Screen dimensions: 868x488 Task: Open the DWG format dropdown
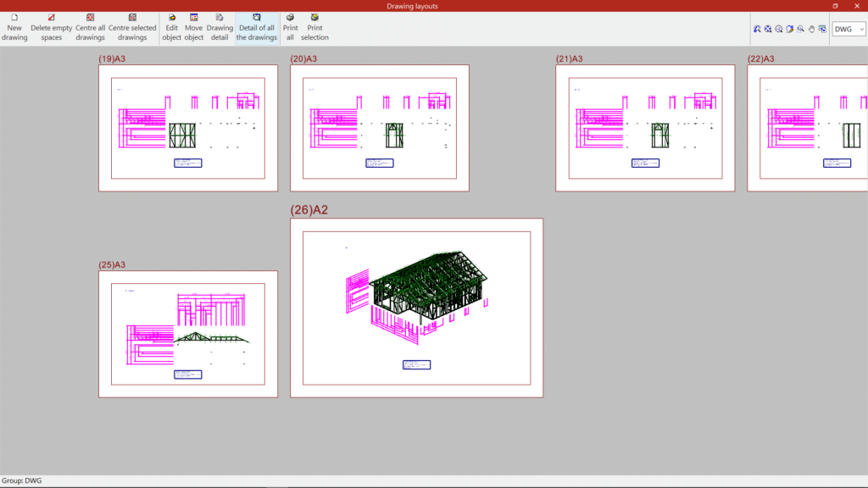coord(849,29)
